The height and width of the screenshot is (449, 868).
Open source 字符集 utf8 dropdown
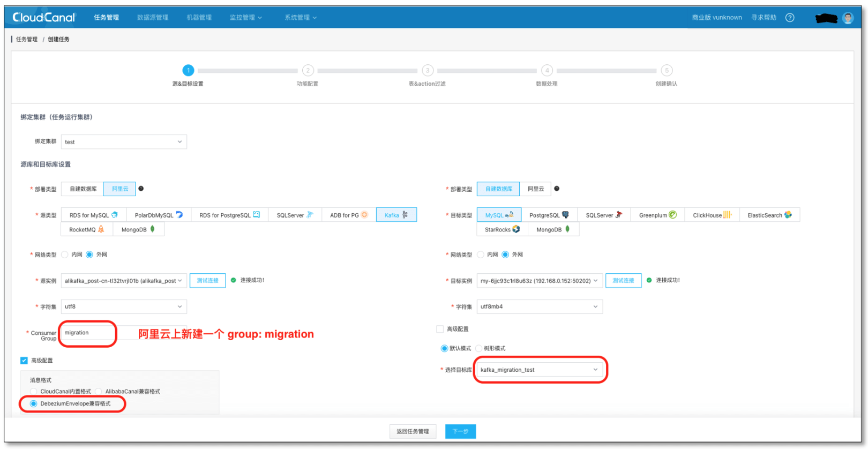click(x=124, y=306)
